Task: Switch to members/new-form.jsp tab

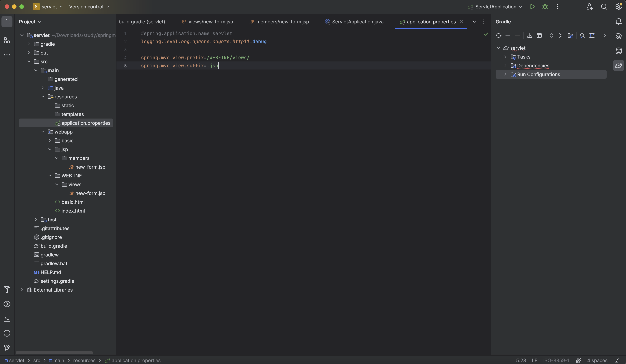Action: [279, 22]
